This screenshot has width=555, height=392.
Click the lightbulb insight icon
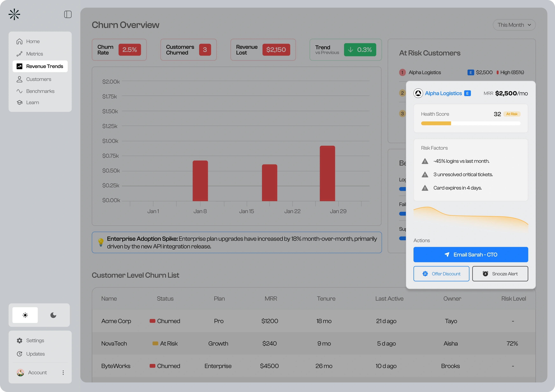[101, 242]
